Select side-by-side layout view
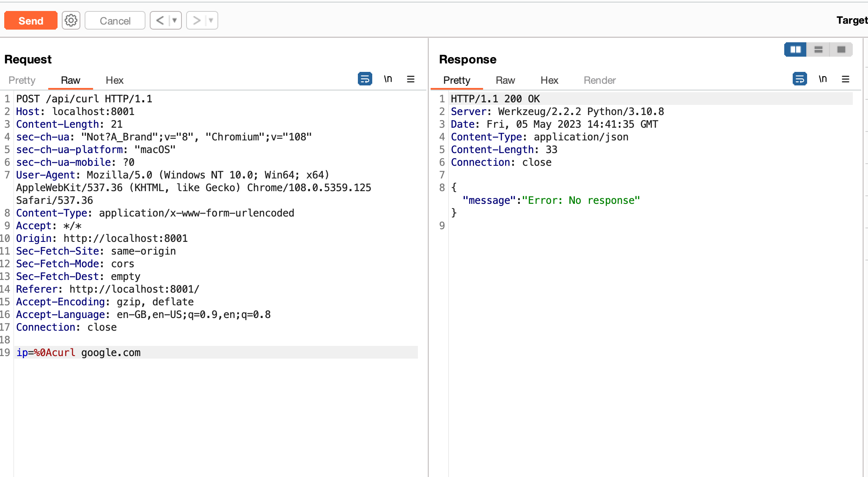 pos(795,49)
